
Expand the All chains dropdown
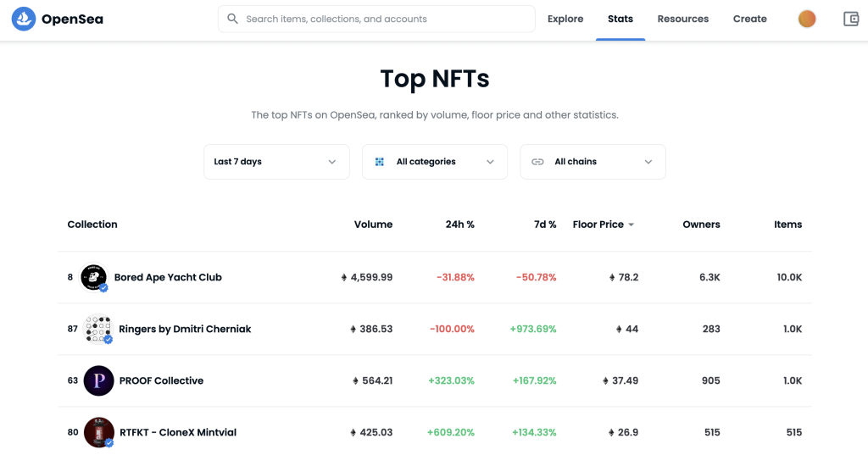(x=593, y=162)
